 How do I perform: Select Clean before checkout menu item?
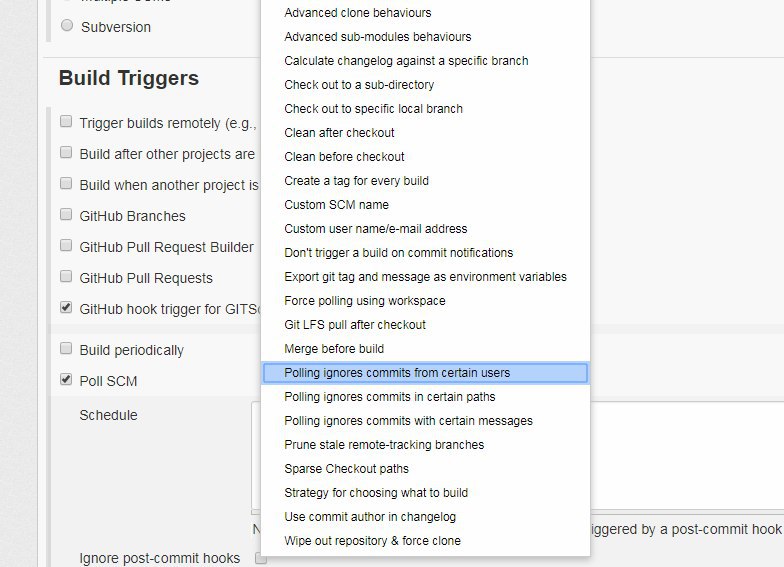click(x=344, y=157)
